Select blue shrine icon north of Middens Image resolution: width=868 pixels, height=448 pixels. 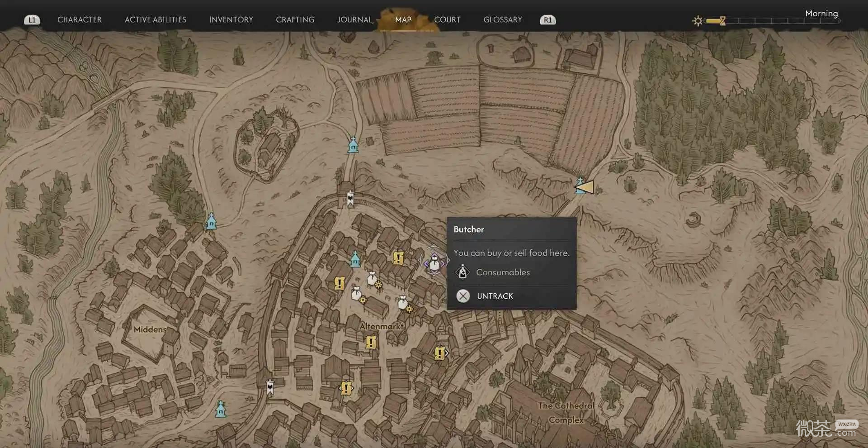click(x=211, y=221)
